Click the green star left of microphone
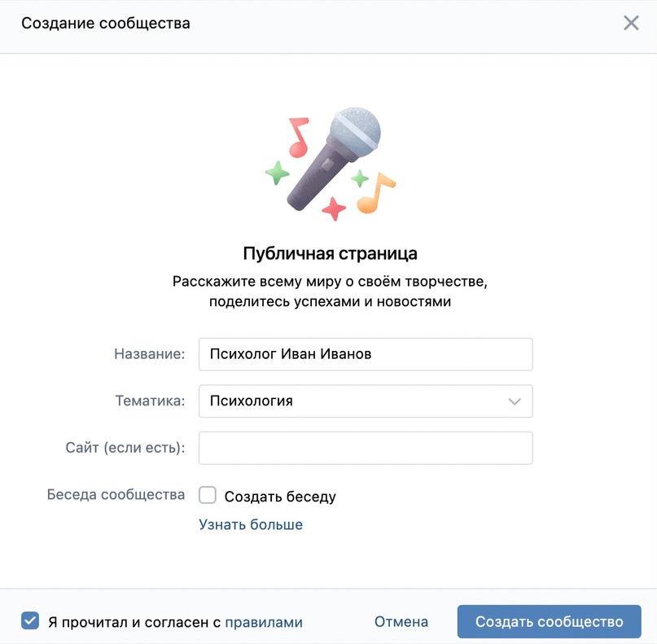 coord(277,173)
